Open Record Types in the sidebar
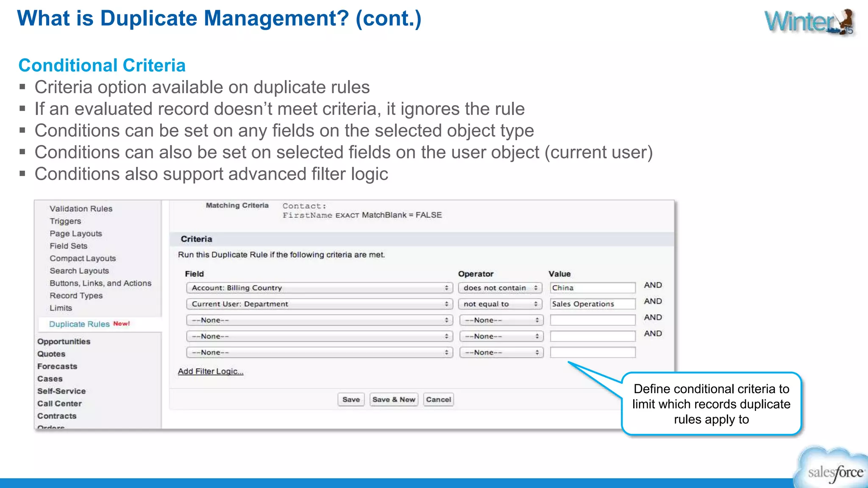This screenshot has height=488, width=868. click(76, 296)
